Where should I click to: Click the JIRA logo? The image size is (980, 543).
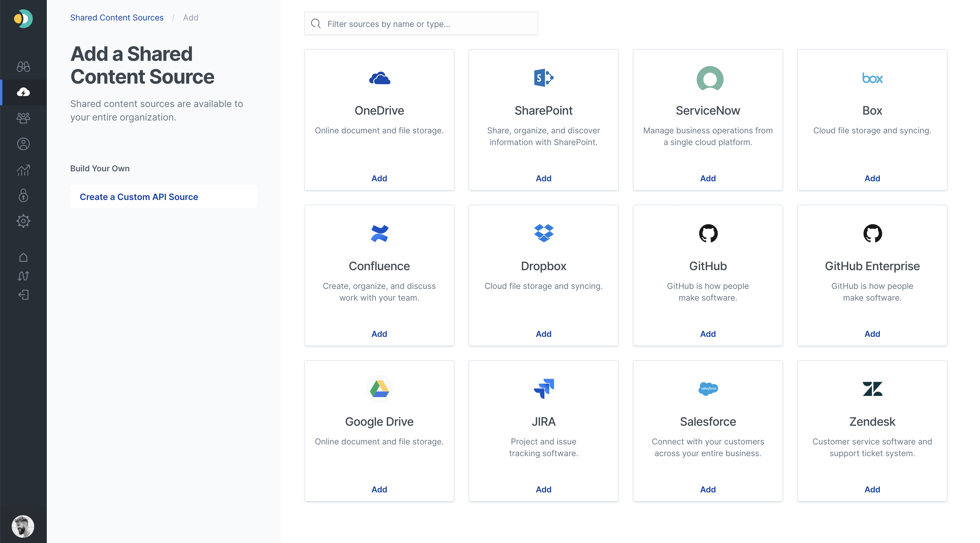544,389
